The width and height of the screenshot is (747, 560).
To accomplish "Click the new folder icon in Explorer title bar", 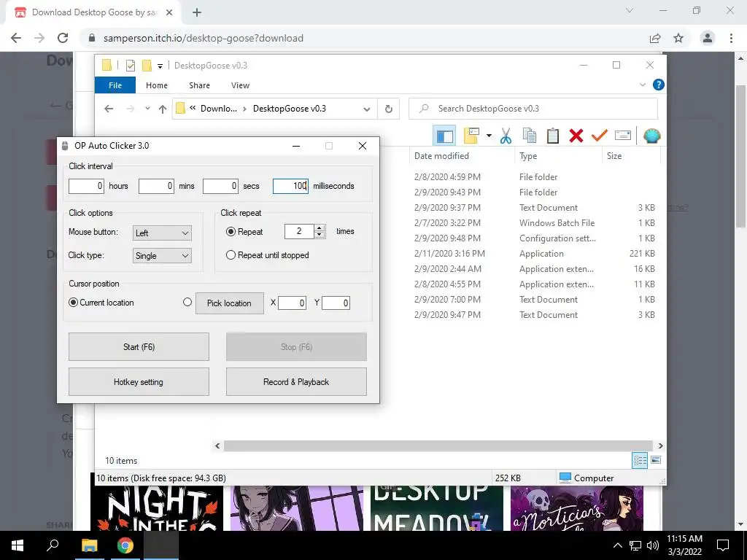I will tap(147, 65).
